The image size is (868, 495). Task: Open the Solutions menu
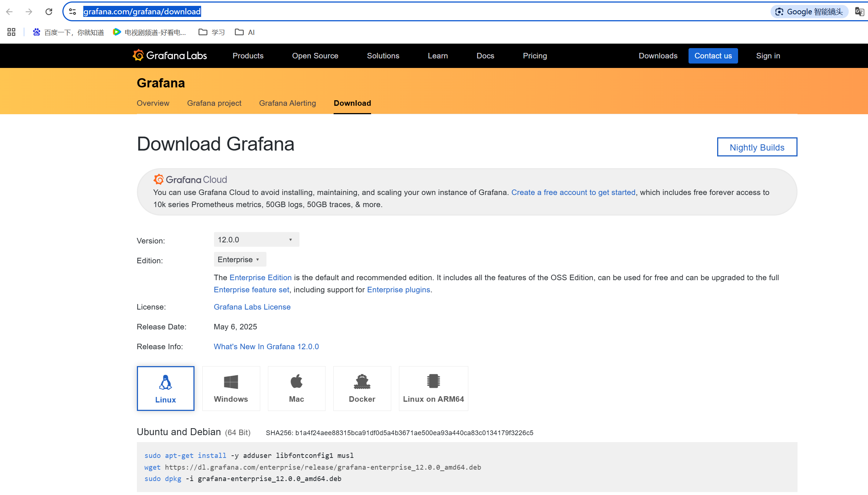tap(383, 56)
